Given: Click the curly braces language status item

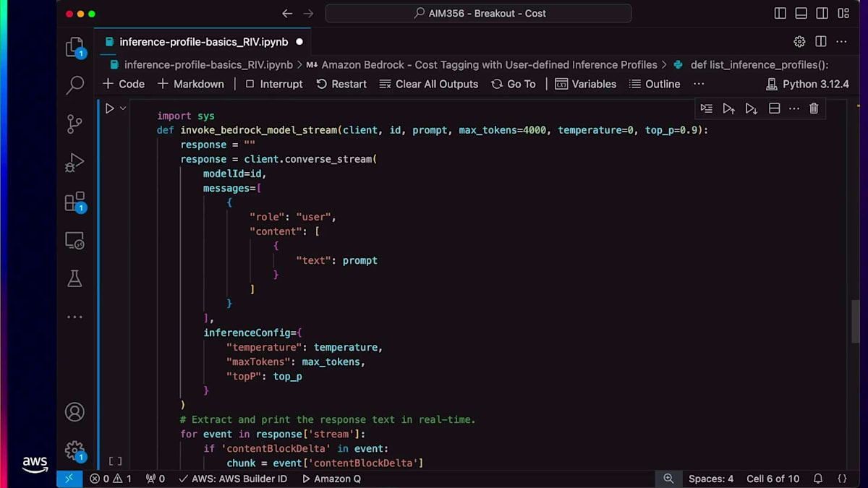Looking at the screenshot, I should 842,479.
